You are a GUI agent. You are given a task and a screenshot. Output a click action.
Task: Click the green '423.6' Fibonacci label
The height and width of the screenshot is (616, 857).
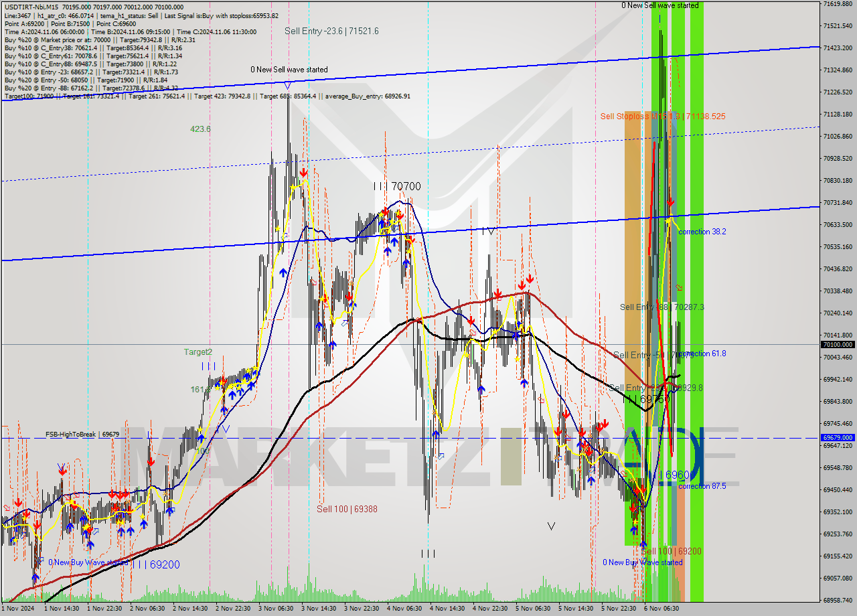[200, 129]
